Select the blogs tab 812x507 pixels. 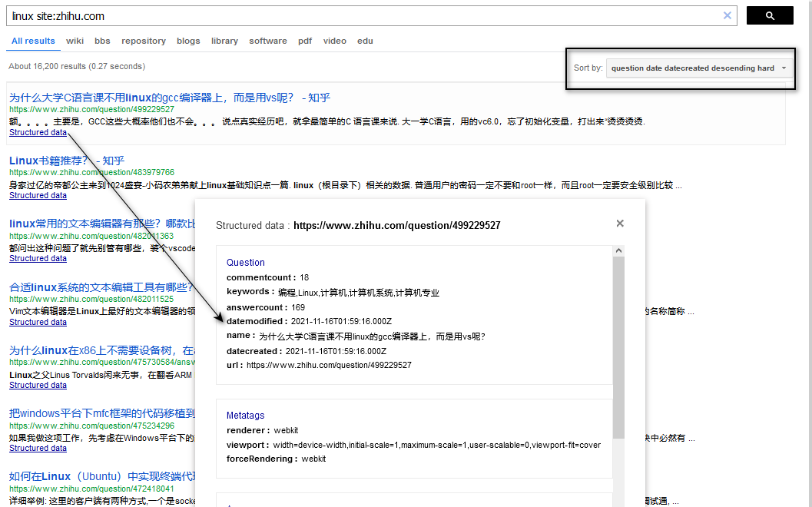(x=188, y=41)
